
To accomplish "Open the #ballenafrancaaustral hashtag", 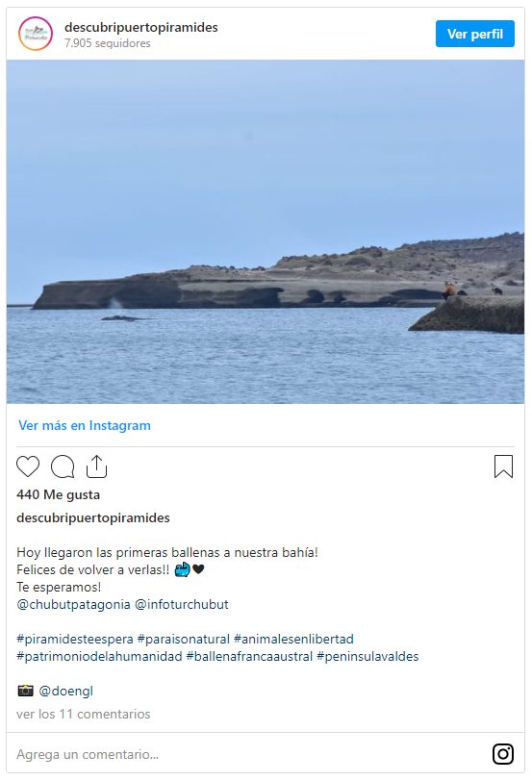I will pos(249,657).
